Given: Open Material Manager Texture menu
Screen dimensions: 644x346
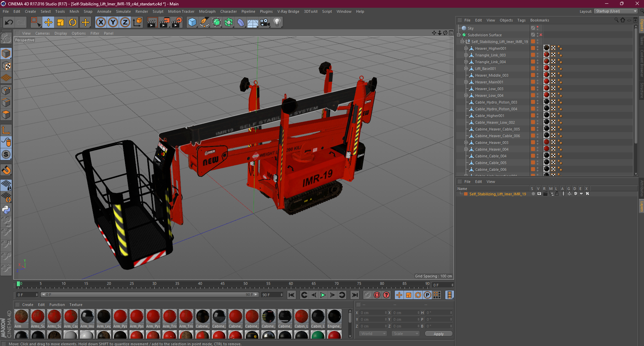Looking at the screenshot, I should coord(76,305).
